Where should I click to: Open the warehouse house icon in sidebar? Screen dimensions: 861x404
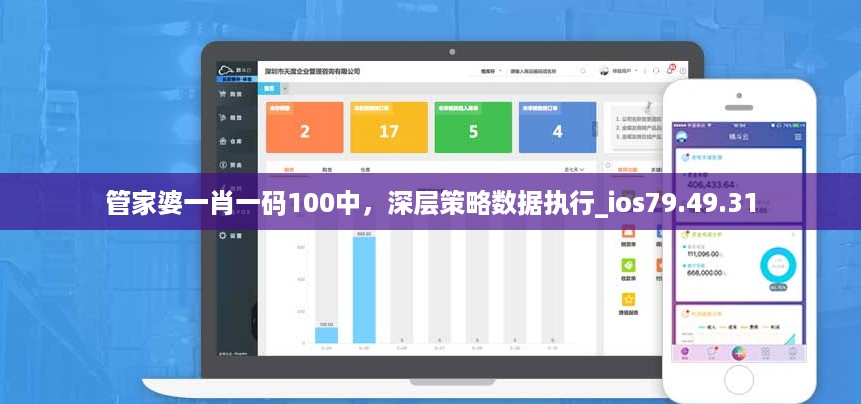[x=223, y=141]
